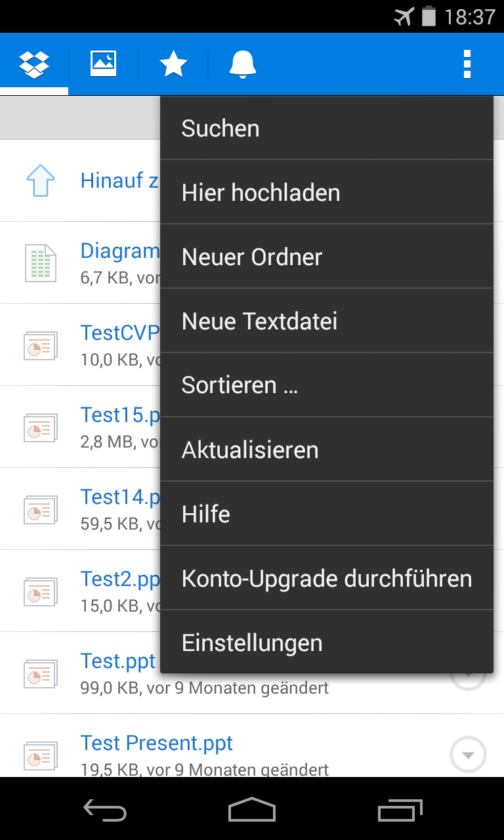This screenshot has height=840, width=504.
Task: Select Neuer Ordner in the menu
Action: [x=326, y=257]
